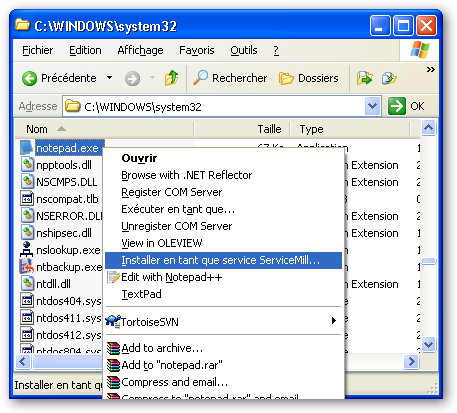
Task: Choose View in OLEVIEW
Action: point(223,243)
